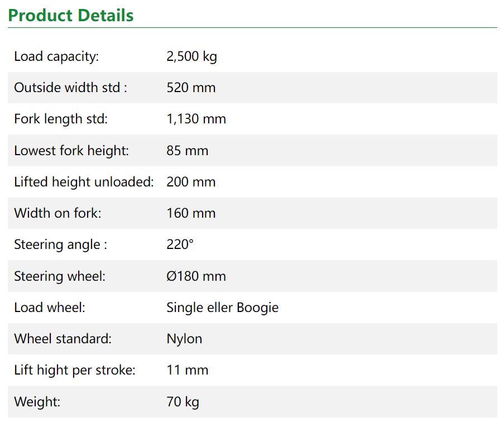Select the Nylon wheel standard value
Viewport: 504px width, 427px height.
(184, 339)
